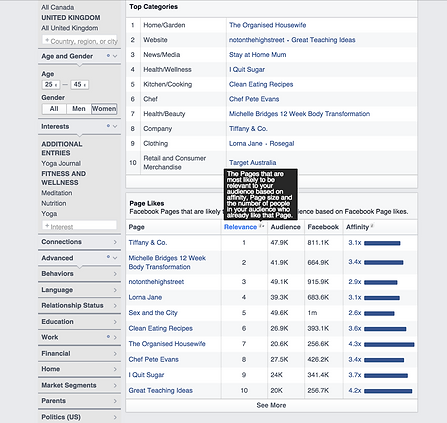Click the Kitchen/Cooking category cell
This screenshot has height=423, width=447.
click(168, 84)
